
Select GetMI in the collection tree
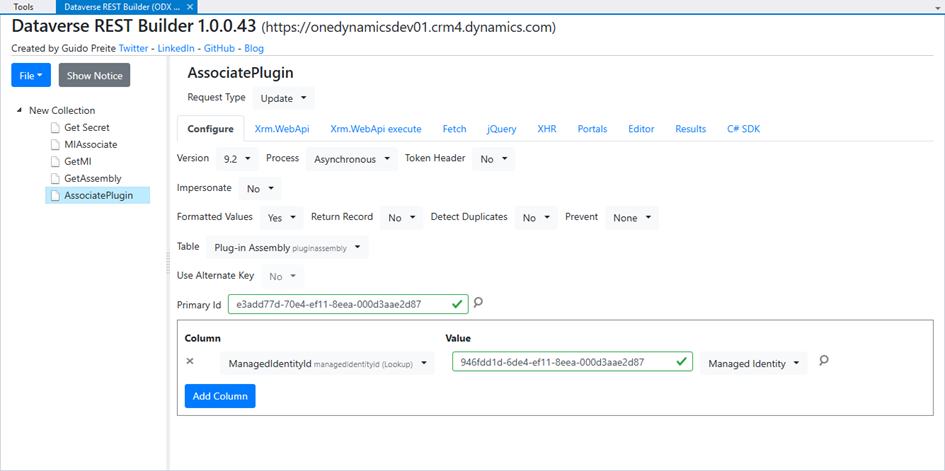coord(78,161)
